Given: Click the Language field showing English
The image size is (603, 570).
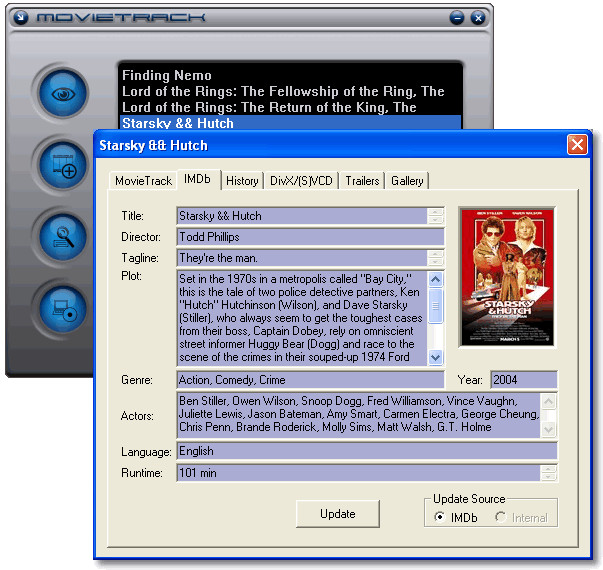Looking at the screenshot, I should click(x=367, y=451).
